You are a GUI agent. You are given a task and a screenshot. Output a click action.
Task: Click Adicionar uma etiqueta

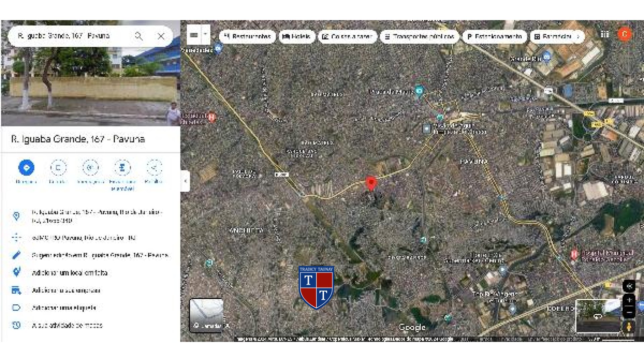point(64,308)
